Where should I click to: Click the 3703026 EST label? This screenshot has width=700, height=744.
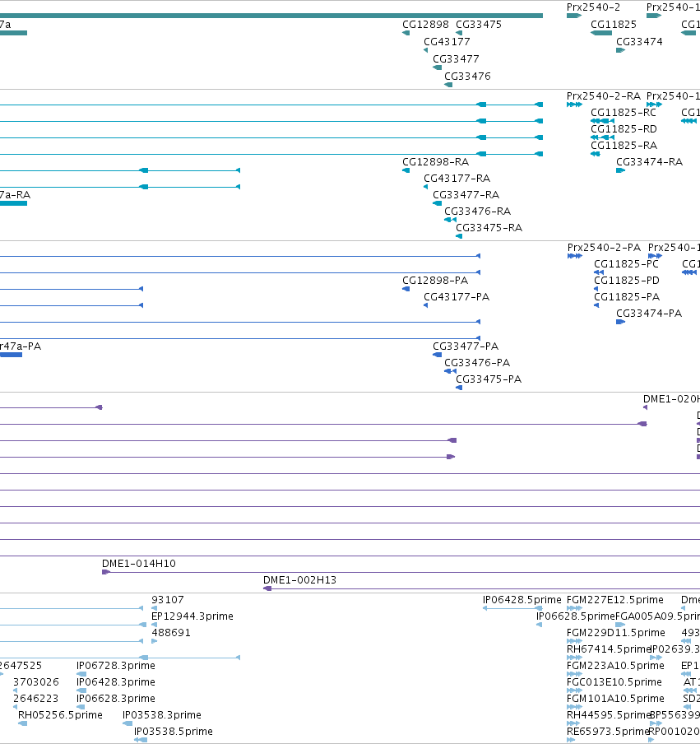[x=36, y=681]
